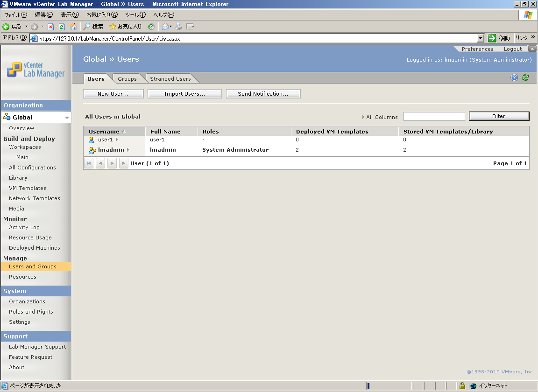538x392 pixels.
Task: Click the Filter button
Action: pos(499,116)
